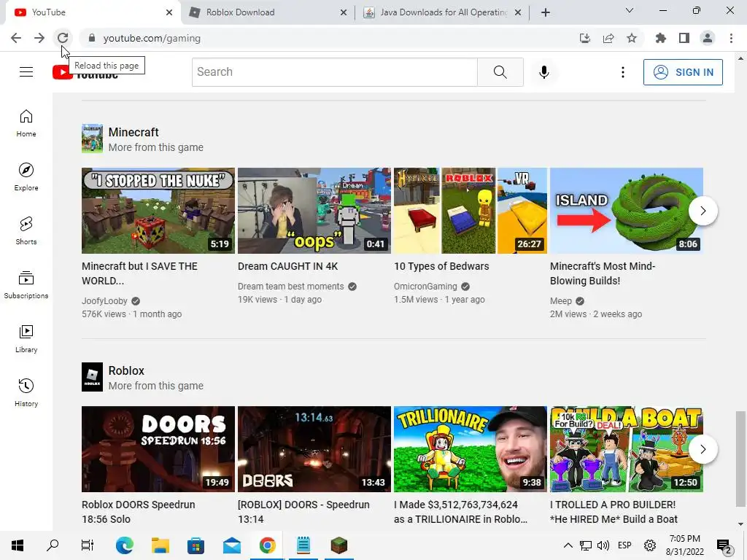
Task: Click the SIGN IN button
Action: click(x=683, y=72)
